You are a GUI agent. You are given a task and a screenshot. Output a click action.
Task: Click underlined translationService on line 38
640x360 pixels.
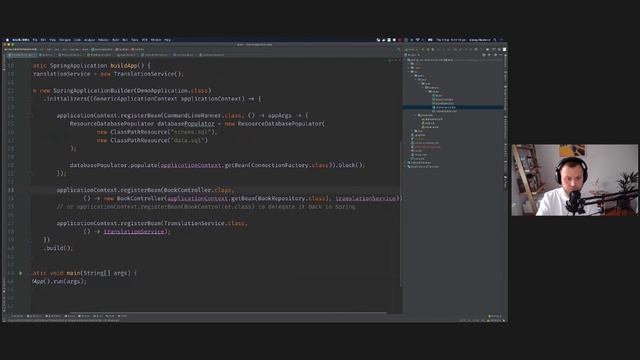pyautogui.click(x=134, y=231)
